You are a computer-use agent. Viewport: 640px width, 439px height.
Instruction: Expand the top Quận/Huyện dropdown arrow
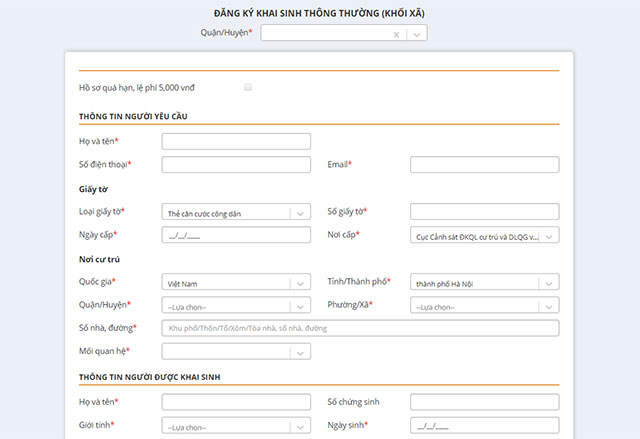click(417, 34)
